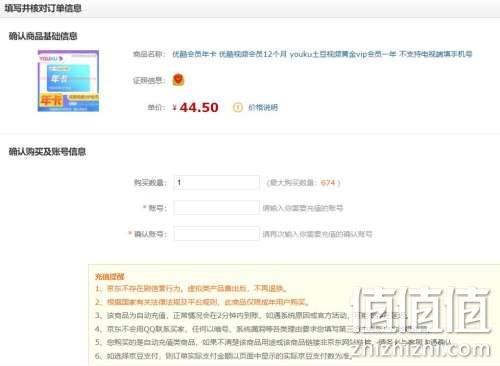Click the 账号 account input field

(217, 208)
